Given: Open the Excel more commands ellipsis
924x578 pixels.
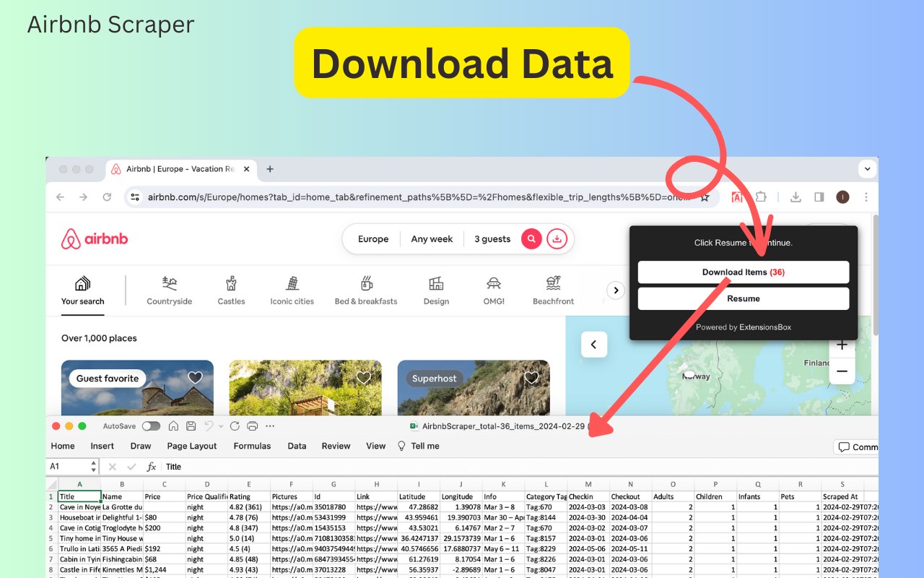Looking at the screenshot, I should (270, 426).
